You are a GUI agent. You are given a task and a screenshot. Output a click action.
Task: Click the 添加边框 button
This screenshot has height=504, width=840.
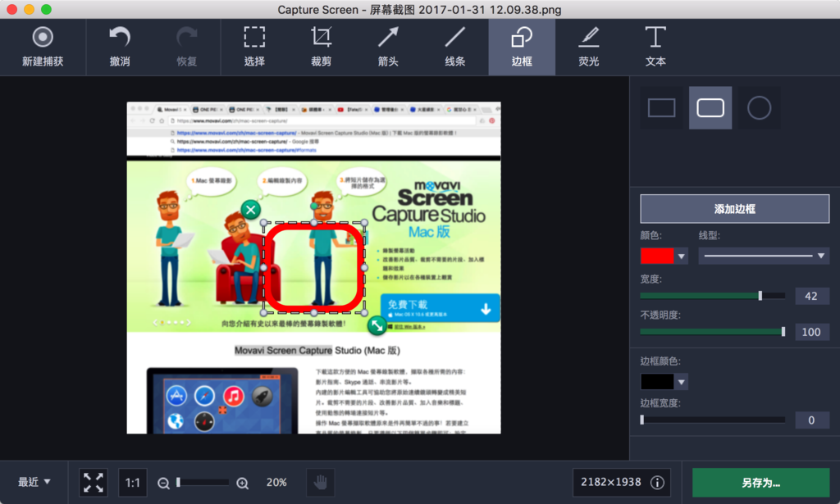coord(734,209)
